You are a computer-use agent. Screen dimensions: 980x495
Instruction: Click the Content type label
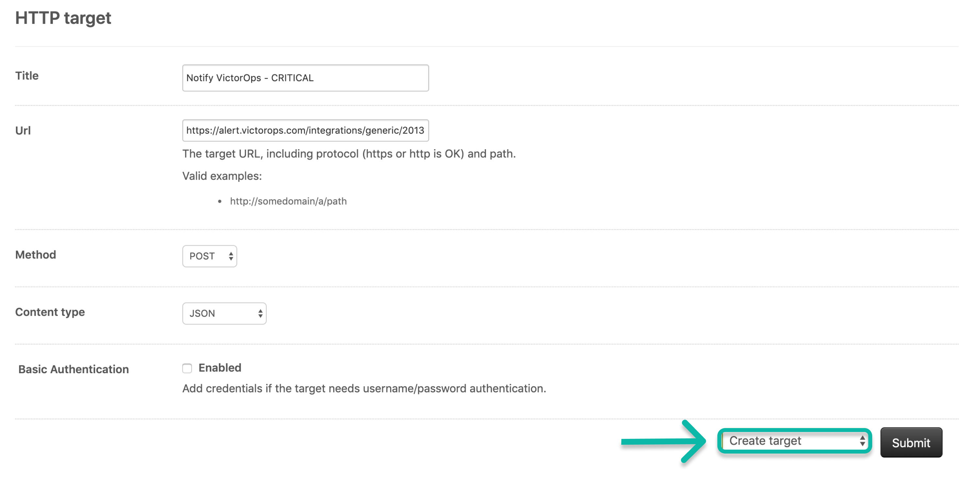(50, 312)
